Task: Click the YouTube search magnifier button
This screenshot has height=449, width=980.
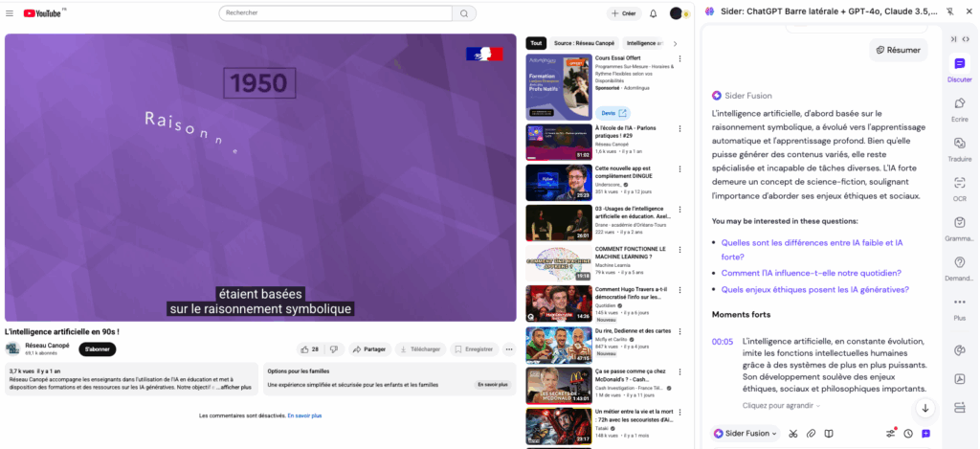Action: 463,13
